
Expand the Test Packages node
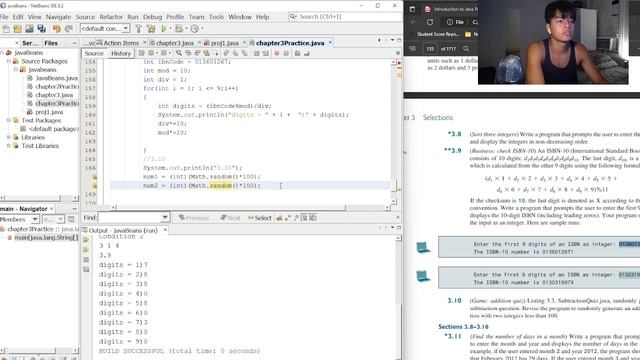tap(9, 120)
